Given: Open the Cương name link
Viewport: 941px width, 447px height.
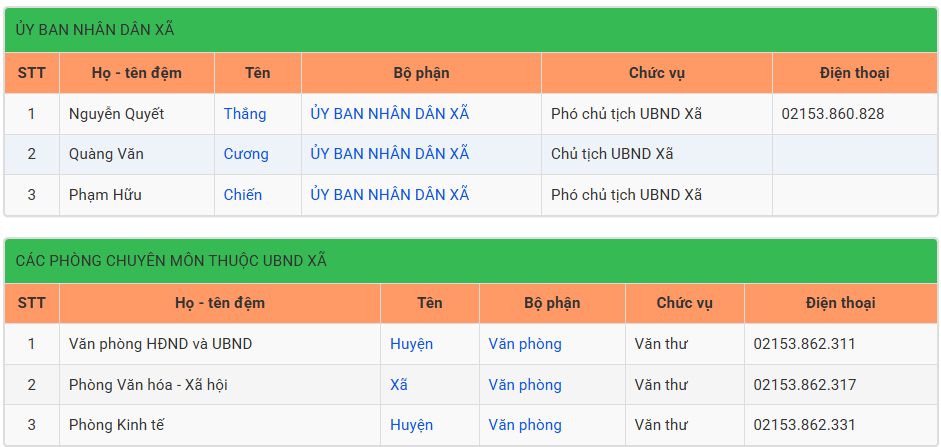Looking at the screenshot, I should click(x=246, y=154).
